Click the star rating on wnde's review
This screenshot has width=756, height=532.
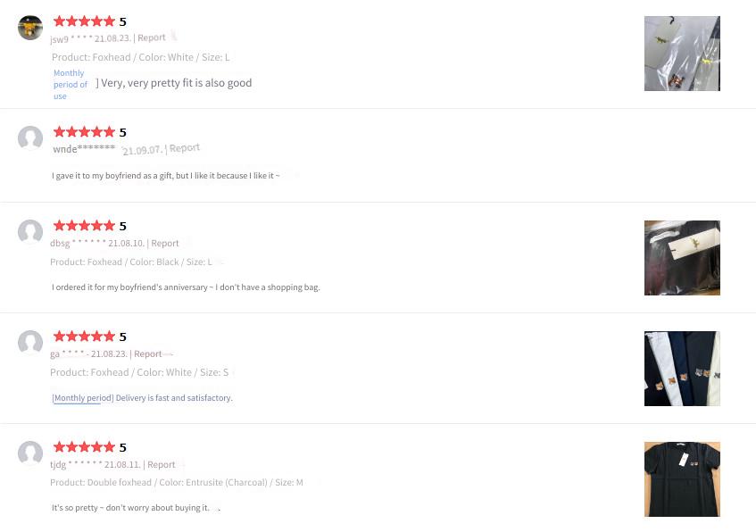point(84,132)
